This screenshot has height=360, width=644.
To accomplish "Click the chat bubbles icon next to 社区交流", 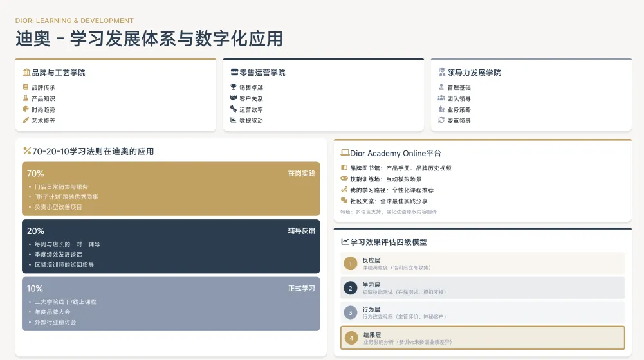I will click(x=344, y=201).
